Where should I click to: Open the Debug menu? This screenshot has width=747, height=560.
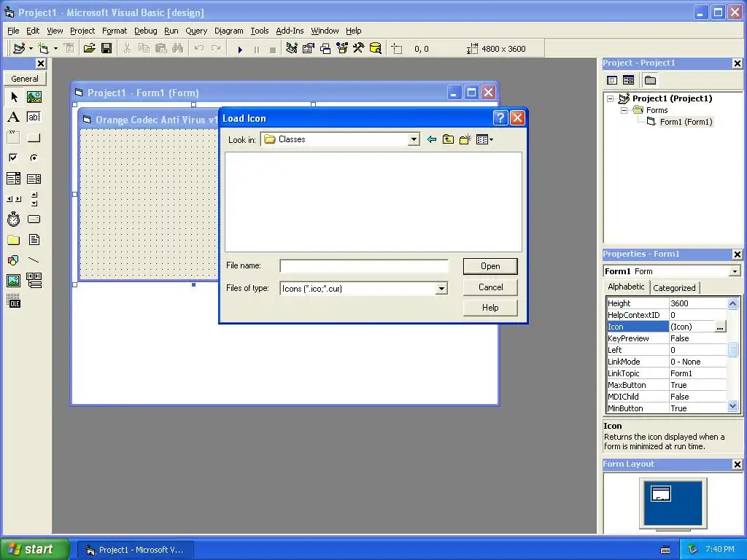pos(146,31)
